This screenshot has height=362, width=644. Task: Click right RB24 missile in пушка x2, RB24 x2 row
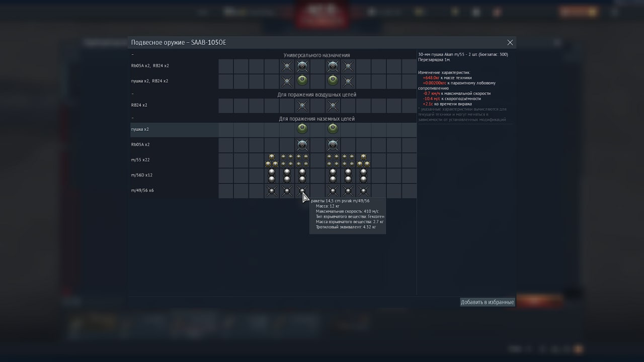[348, 81]
